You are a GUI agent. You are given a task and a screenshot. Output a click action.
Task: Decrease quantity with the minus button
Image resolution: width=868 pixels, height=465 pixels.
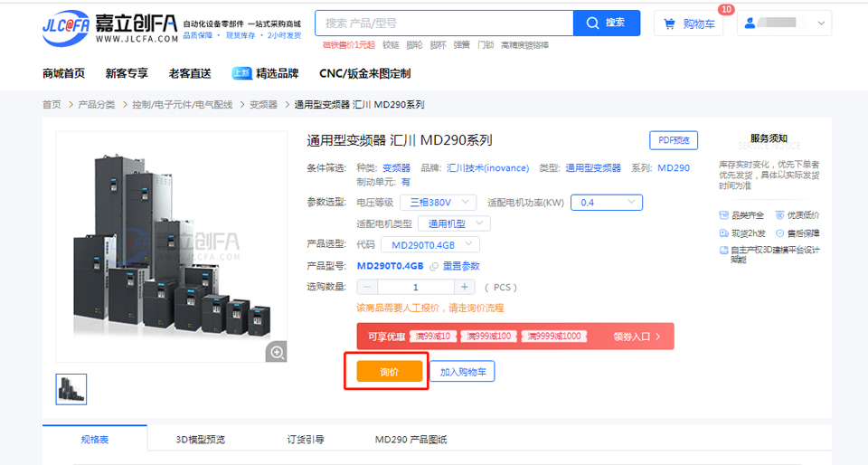click(368, 287)
